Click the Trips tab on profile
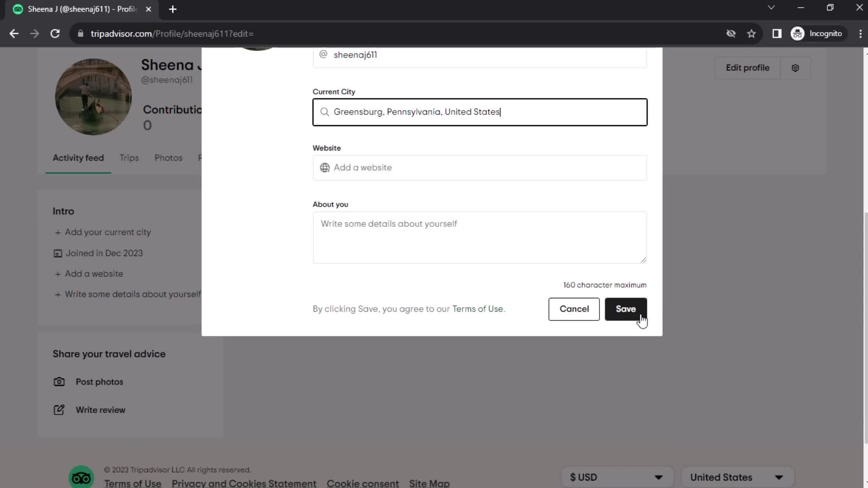Viewport: 868px width, 488px height. pyautogui.click(x=129, y=158)
